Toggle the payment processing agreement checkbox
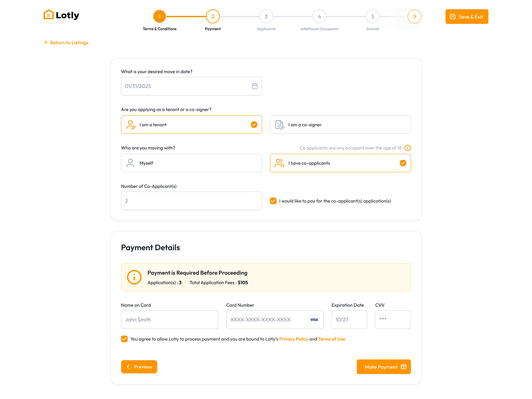532x399 pixels. [x=124, y=339]
